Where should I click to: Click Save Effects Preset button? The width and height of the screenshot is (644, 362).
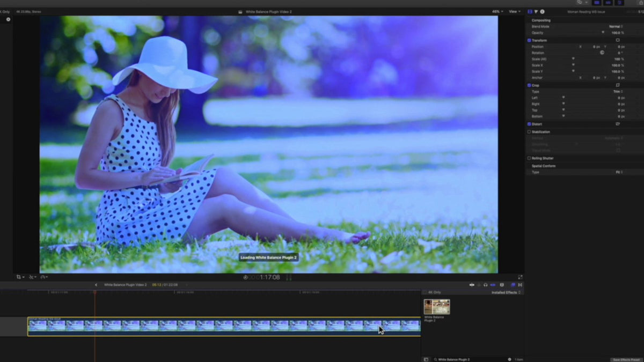pos(626,359)
